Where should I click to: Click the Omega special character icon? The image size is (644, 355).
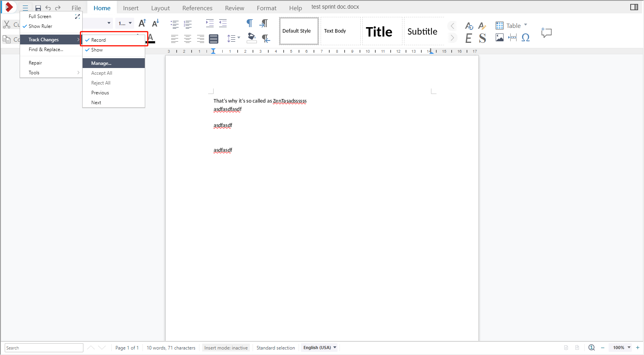point(525,38)
